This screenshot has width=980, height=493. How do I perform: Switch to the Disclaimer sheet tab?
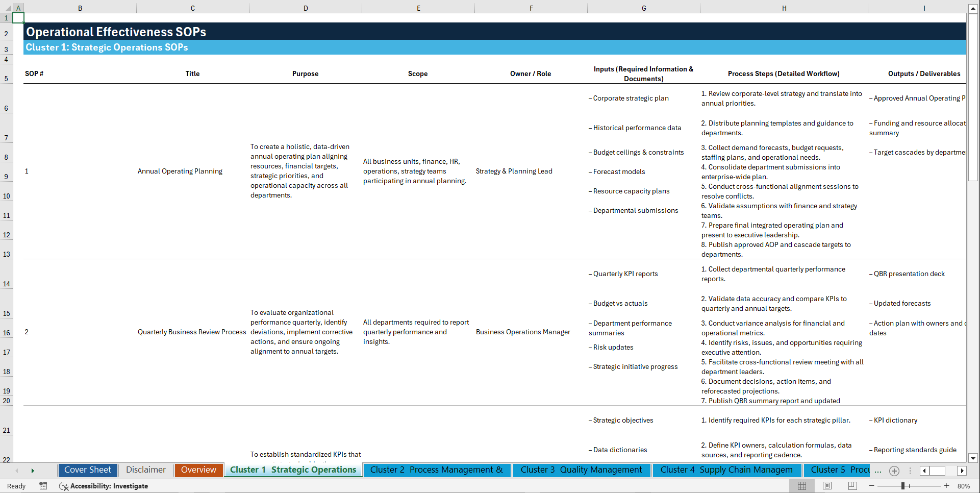145,470
